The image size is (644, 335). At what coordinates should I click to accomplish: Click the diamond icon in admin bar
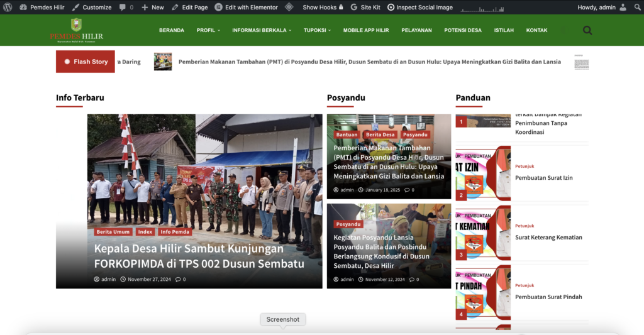(289, 7)
